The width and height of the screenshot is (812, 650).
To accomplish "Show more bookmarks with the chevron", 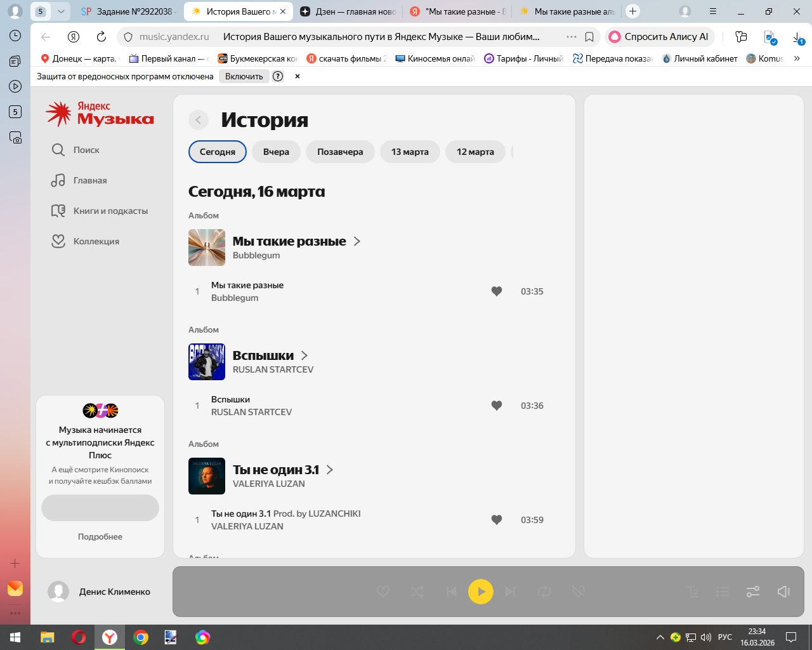I will pyautogui.click(x=797, y=58).
